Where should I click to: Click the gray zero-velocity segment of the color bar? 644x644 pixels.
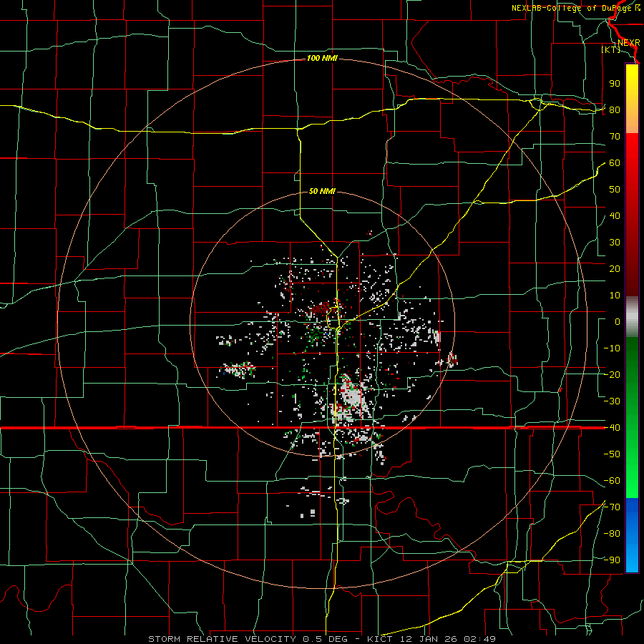tap(632, 317)
